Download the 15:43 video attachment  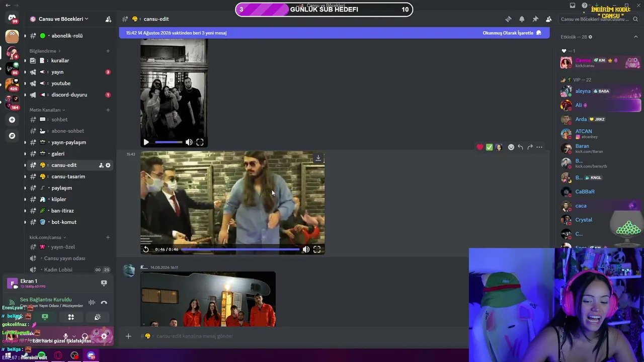[318, 158]
